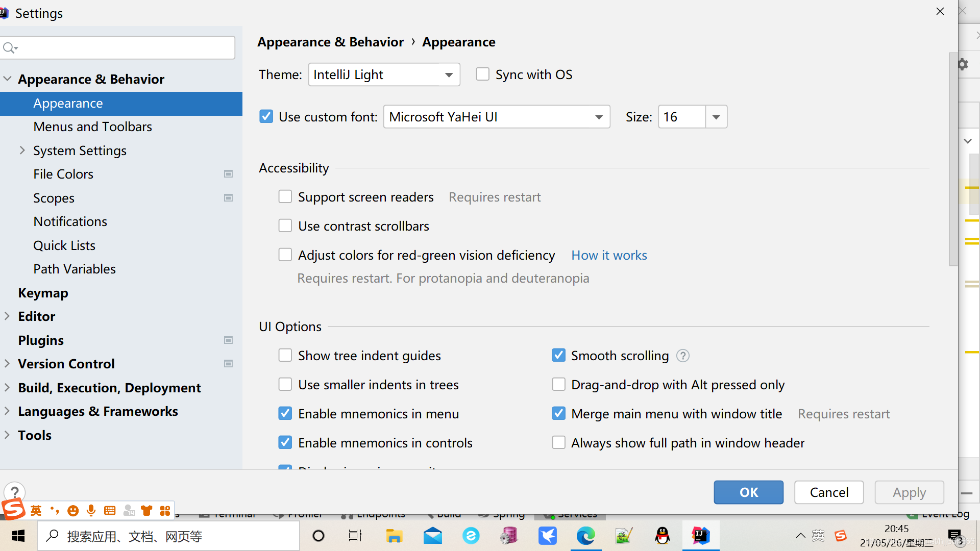This screenshot has height=551, width=980.
Task: Open the Mail app from taskbar
Action: pyautogui.click(x=432, y=536)
